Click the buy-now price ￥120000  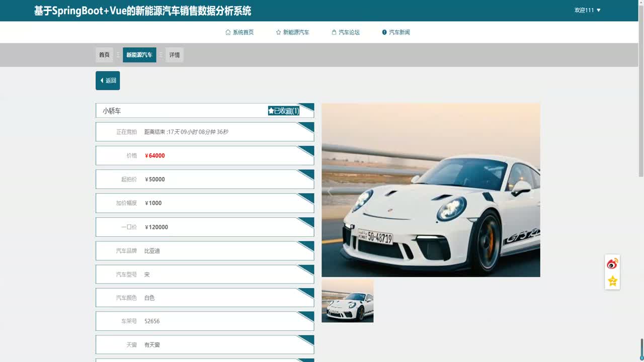156,227
